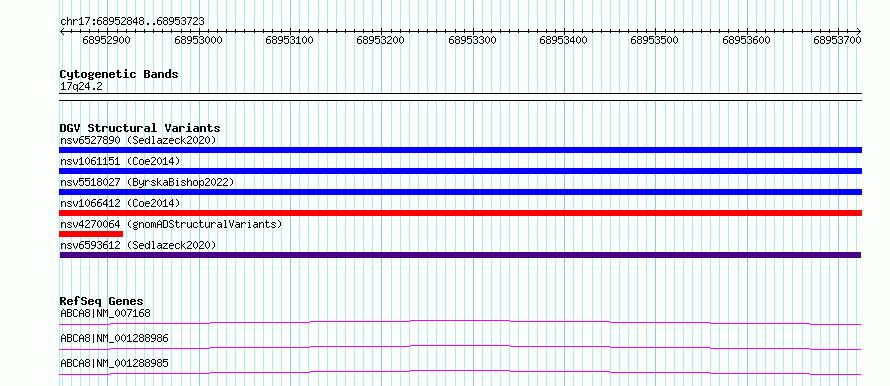Open transcript ABCA8|NM_001288985 label
Image resolution: width=890 pixels, height=386 pixels.
114,363
